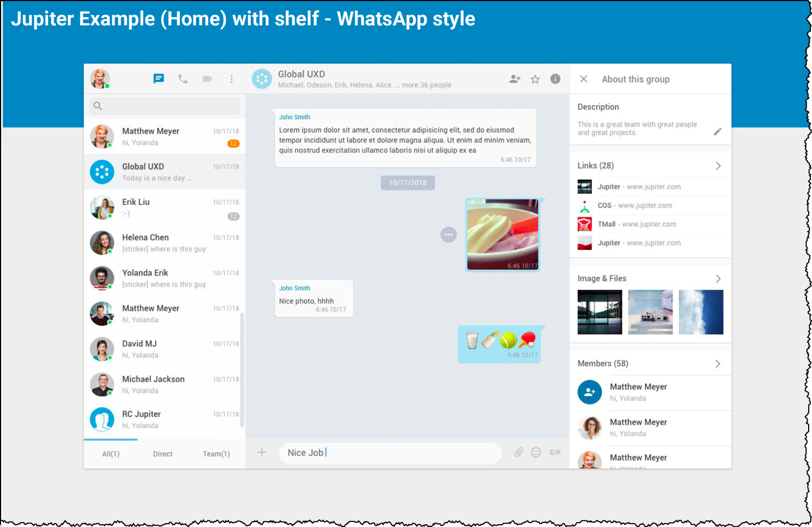
Task: Switch to the Team(1) tab
Action: coord(216,454)
